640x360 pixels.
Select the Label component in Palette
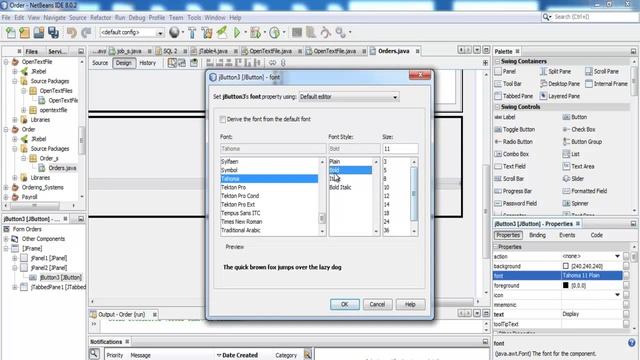coord(505,117)
